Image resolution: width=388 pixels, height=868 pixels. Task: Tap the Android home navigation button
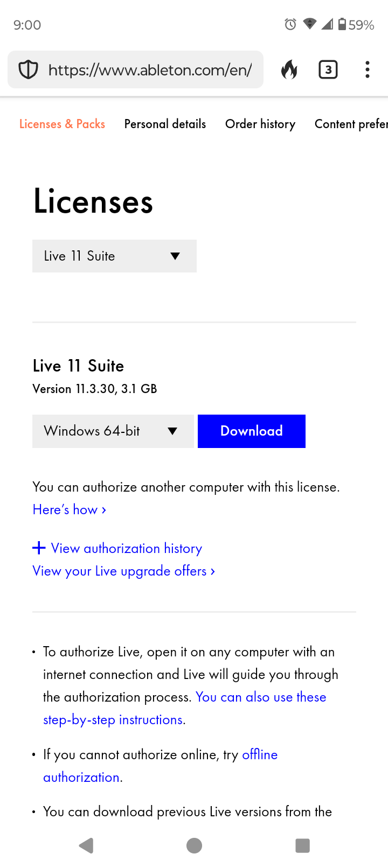(194, 845)
